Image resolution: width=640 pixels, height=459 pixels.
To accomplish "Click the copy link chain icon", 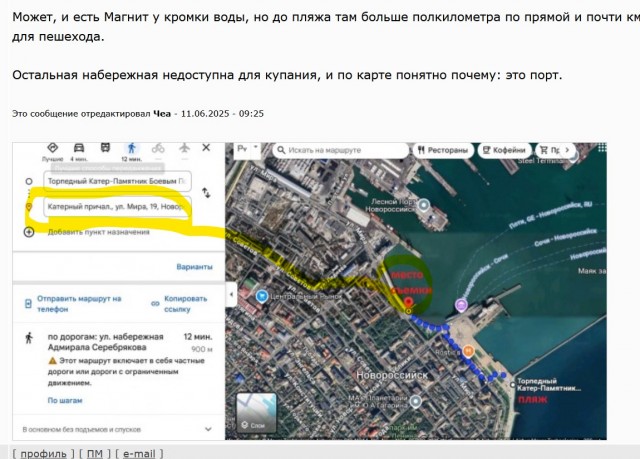I will coord(155,304).
